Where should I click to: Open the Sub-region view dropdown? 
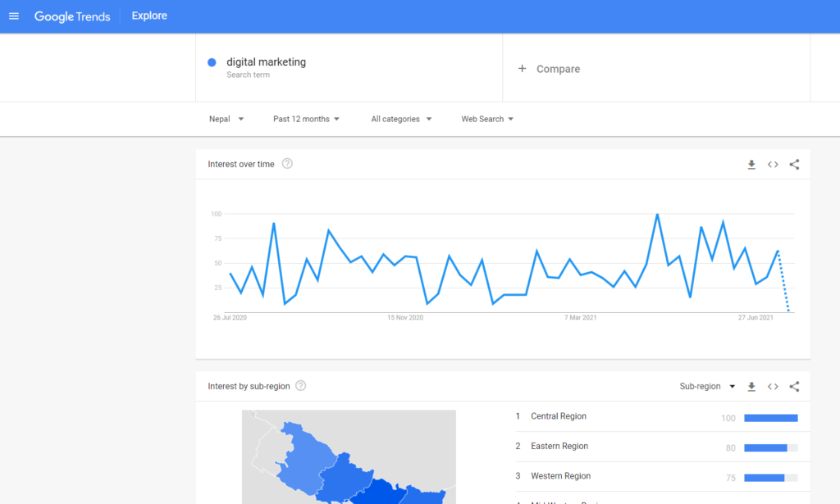click(x=707, y=386)
